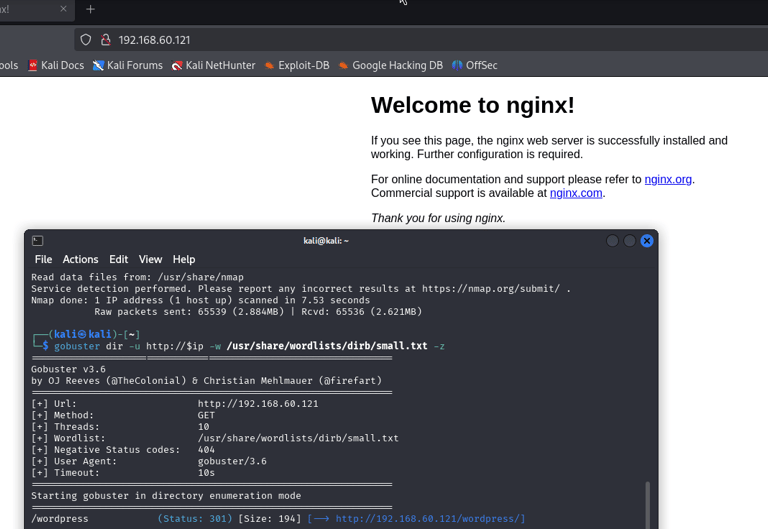
Task: Click the insecure connection padlock icon
Action: point(105,40)
